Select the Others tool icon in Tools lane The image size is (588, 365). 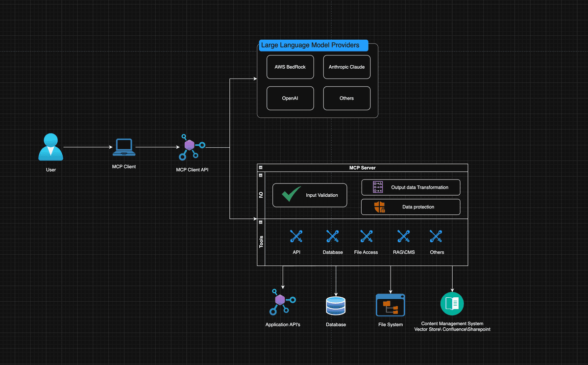pos(437,236)
